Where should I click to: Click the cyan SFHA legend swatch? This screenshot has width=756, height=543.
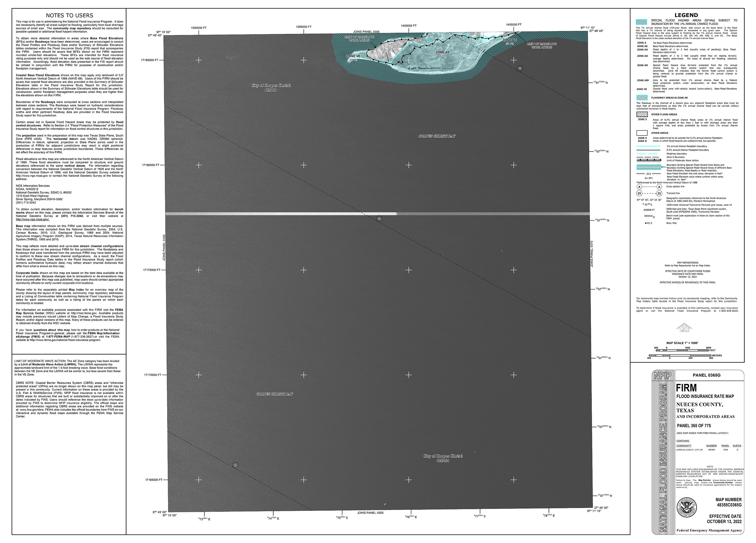click(x=641, y=22)
